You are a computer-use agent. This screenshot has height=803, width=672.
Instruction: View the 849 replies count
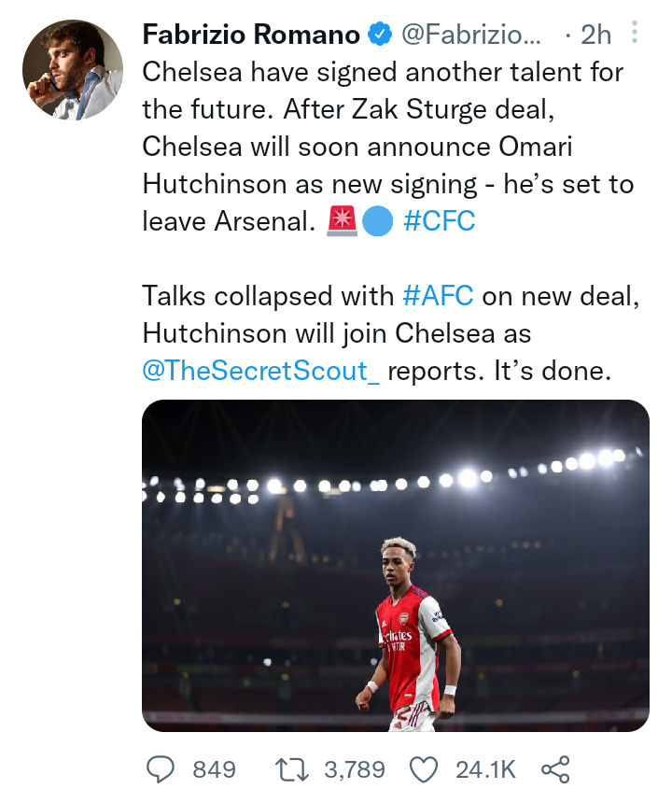click(214, 769)
